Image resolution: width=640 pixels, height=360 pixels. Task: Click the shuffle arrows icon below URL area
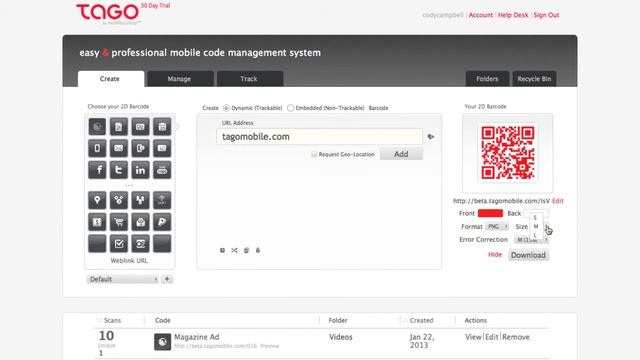234,250
